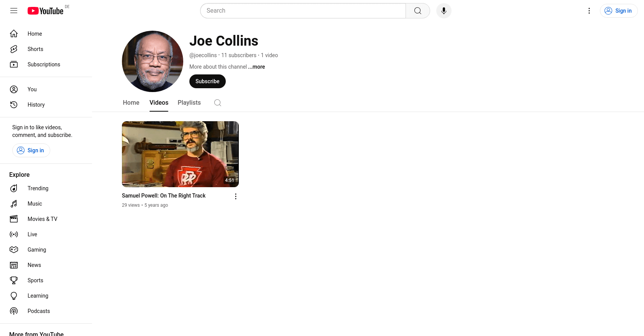This screenshot has height=336, width=644.
Task: Open video title Samuel Powell: On The Right Track
Action: 164,196
